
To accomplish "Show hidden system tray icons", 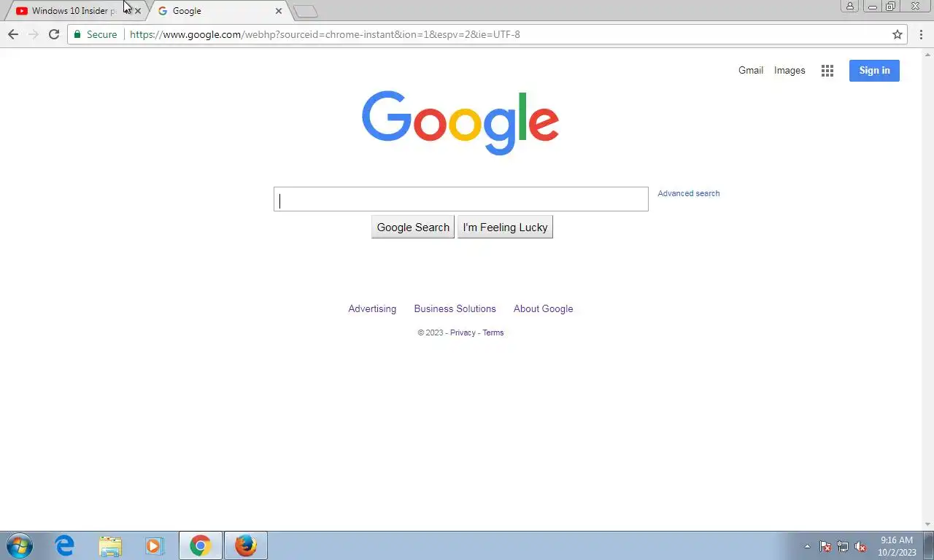I will click(x=807, y=546).
